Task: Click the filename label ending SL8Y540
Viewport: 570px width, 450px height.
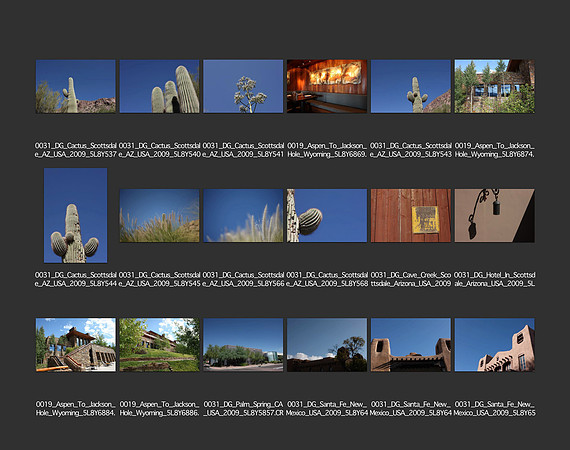Action: pyautogui.click(x=160, y=150)
